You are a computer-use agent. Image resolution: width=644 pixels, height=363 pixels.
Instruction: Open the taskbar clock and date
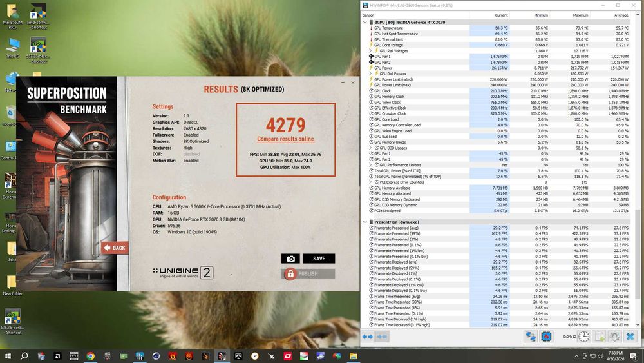(615, 356)
